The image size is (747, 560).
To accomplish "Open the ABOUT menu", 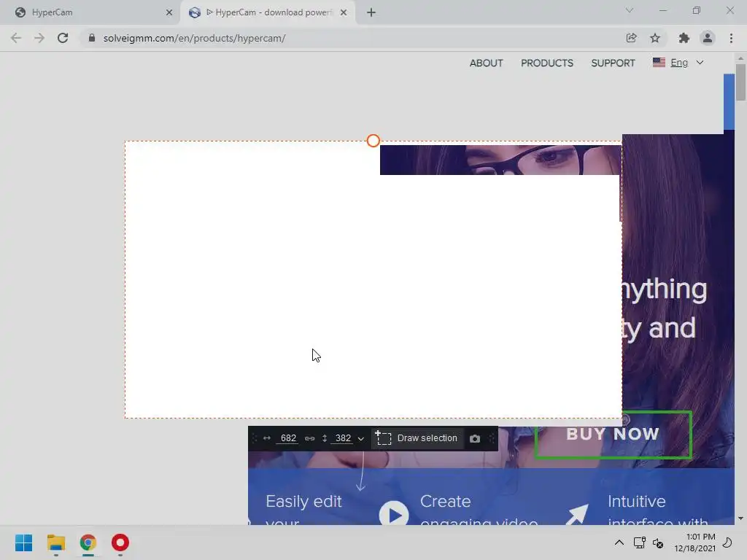I will (x=486, y=63).
